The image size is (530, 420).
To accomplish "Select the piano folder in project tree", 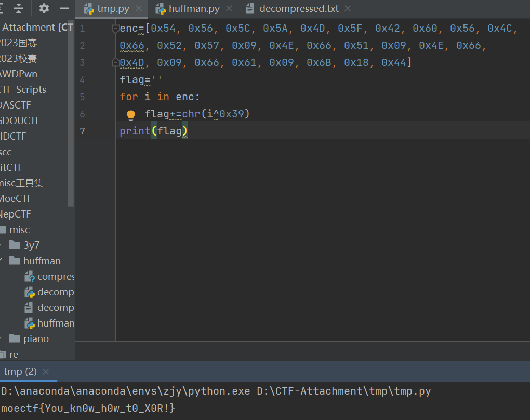I will pyautogui.click(x=35, y=338).
